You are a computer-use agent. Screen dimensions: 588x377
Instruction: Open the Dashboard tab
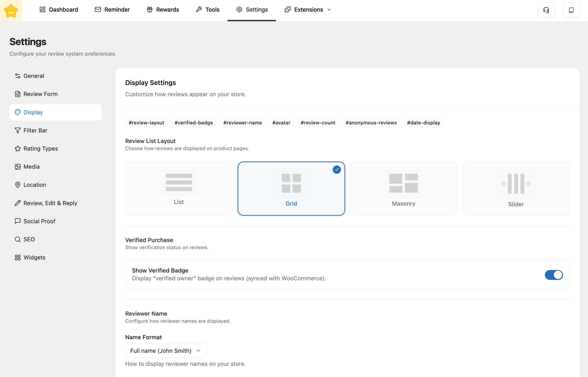59,10
